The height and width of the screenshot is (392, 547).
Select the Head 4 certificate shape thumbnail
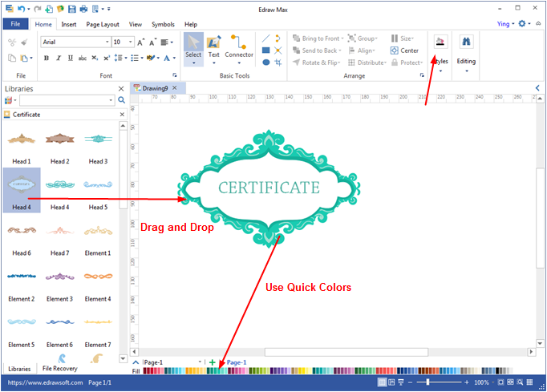pos(22,186)
